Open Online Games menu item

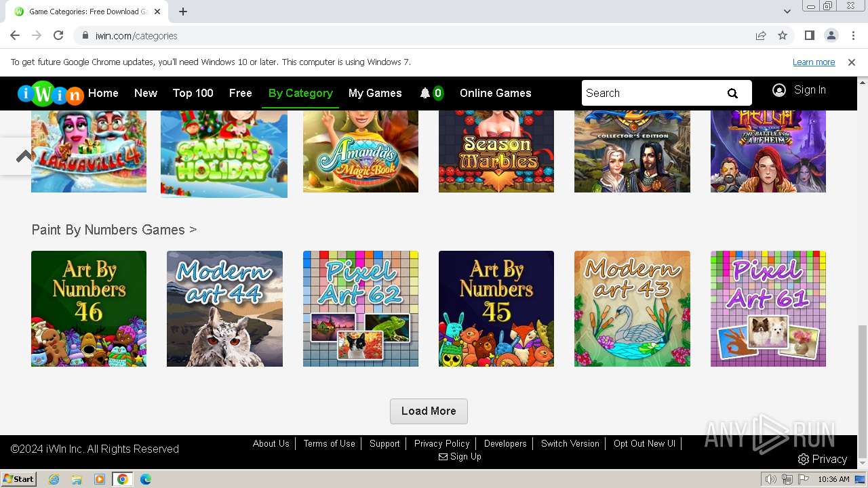[x=496, y=94]
